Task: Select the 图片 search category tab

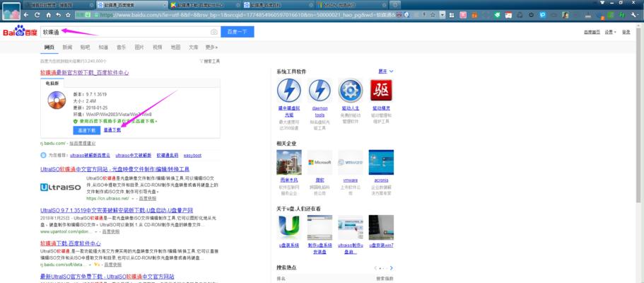Action: 139,47
